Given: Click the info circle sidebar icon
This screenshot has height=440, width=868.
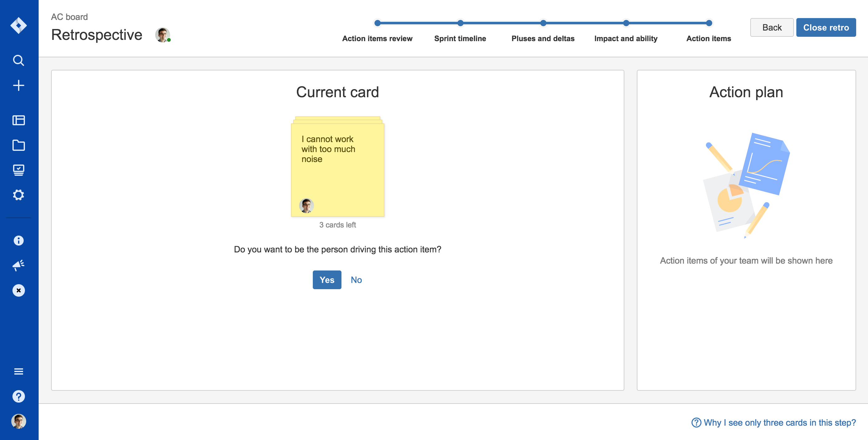Looking at the screenshot, I should [x=18, y=241].
